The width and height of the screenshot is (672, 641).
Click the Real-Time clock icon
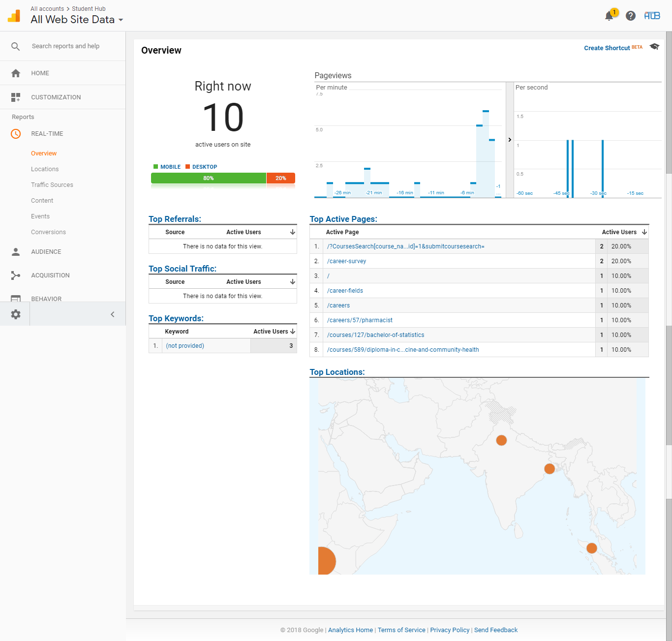coord(16,134)
